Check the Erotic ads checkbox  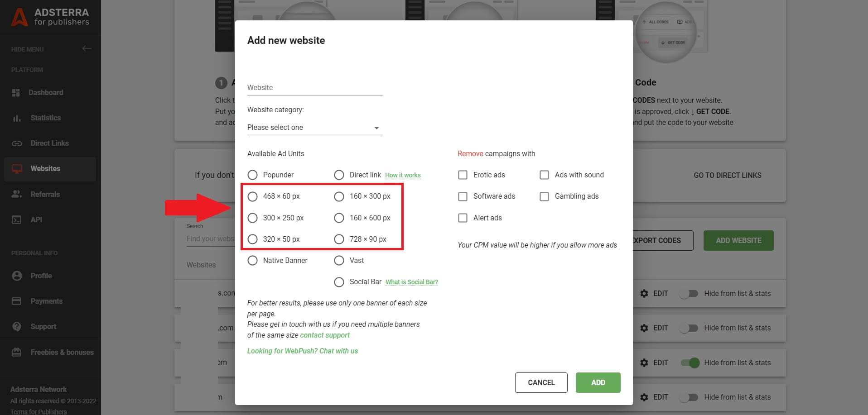point(463,175)
